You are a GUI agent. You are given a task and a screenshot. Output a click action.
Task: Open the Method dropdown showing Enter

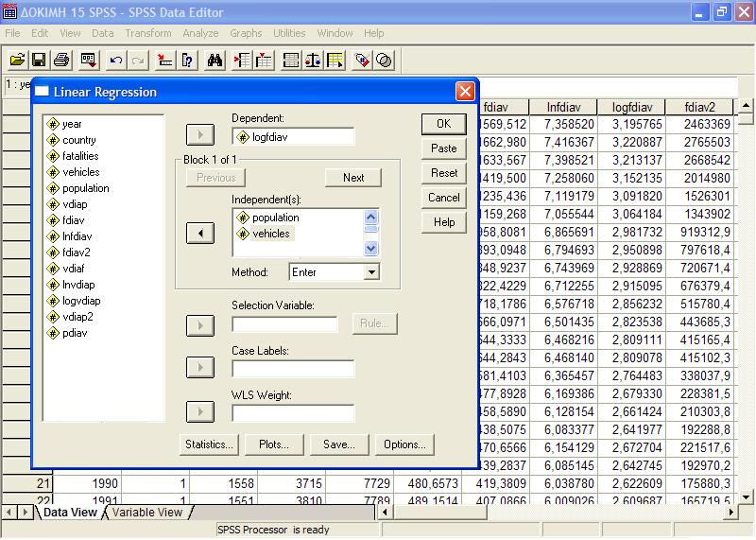(371, 272)
